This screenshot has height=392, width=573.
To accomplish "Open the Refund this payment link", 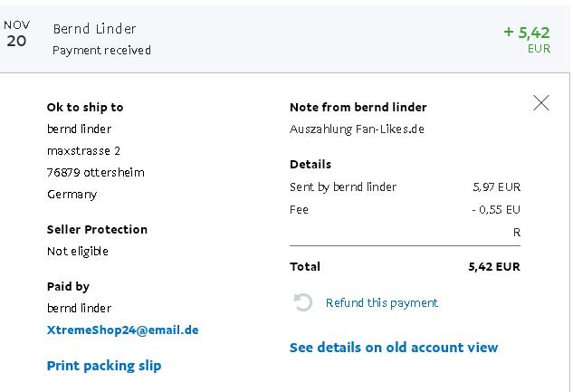I will [381, 302].
